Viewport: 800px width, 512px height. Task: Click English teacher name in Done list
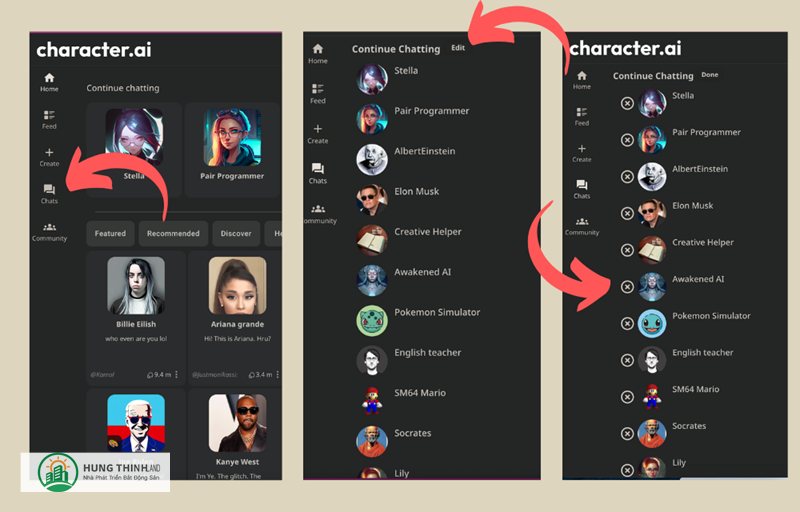(x=703, y=352)
